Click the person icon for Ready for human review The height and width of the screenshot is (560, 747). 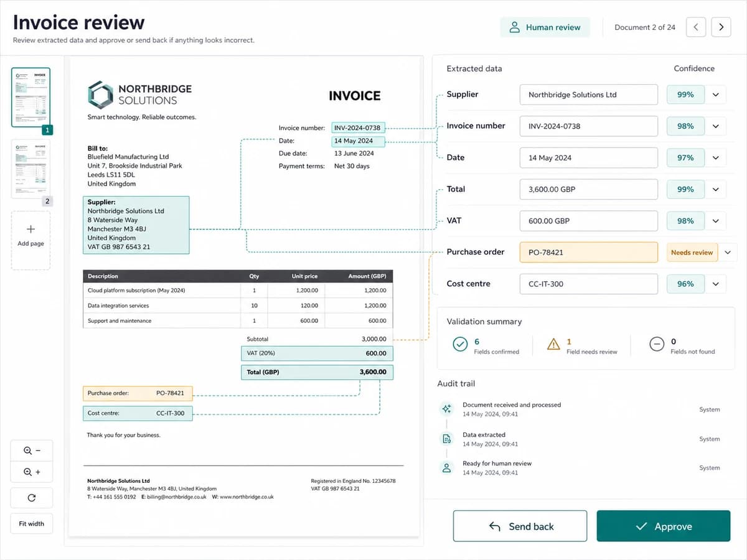point(446,468)
